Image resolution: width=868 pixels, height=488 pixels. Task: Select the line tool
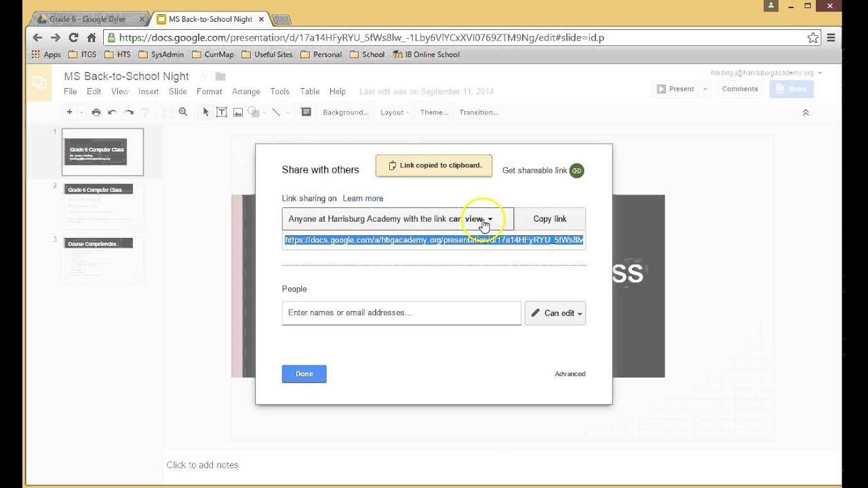pyautogui.click(x=276, y=113)
